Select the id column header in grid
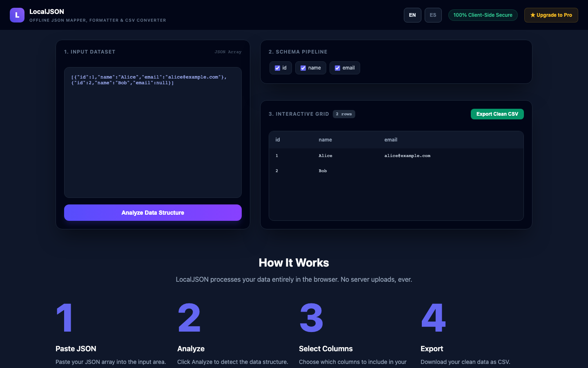The width and height of the screenshot is (588, 368). coord(278,140)
